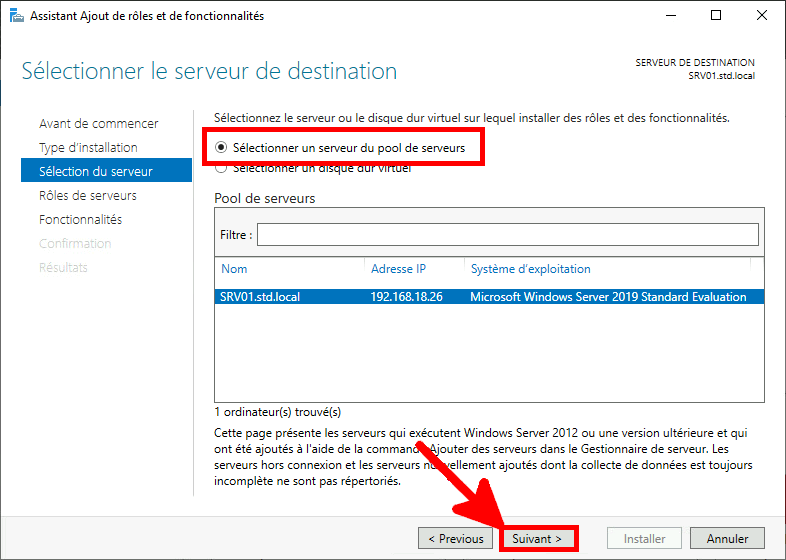Click the IP address 192.168.18.26 cell
The height and width of the screenshot is (560, 786).
click(x=407, y=297)
